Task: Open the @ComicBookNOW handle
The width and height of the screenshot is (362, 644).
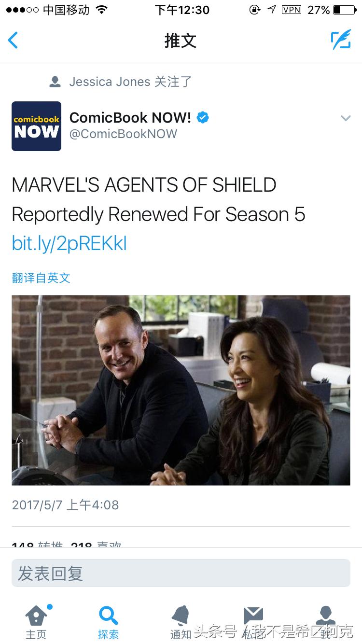Action: pyautogui.click(x=123, y=134)
